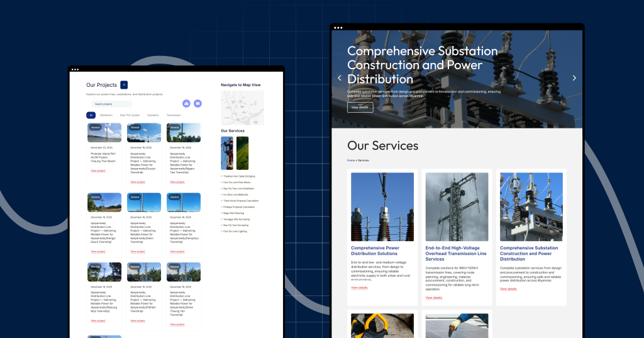This screenshot has width=644, height=338.
Task: Select the All filter tab
Action: tap(91, 115)
